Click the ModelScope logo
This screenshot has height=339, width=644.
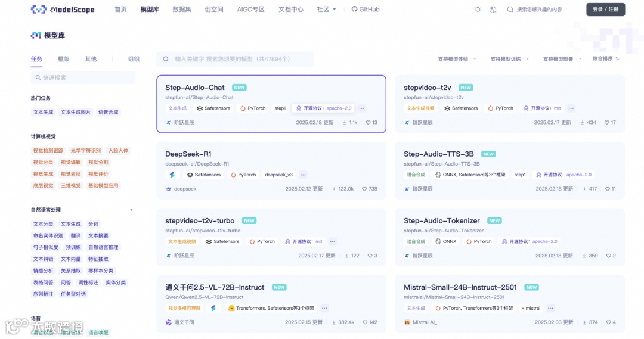pyautogui.click(x=63, y=10)
